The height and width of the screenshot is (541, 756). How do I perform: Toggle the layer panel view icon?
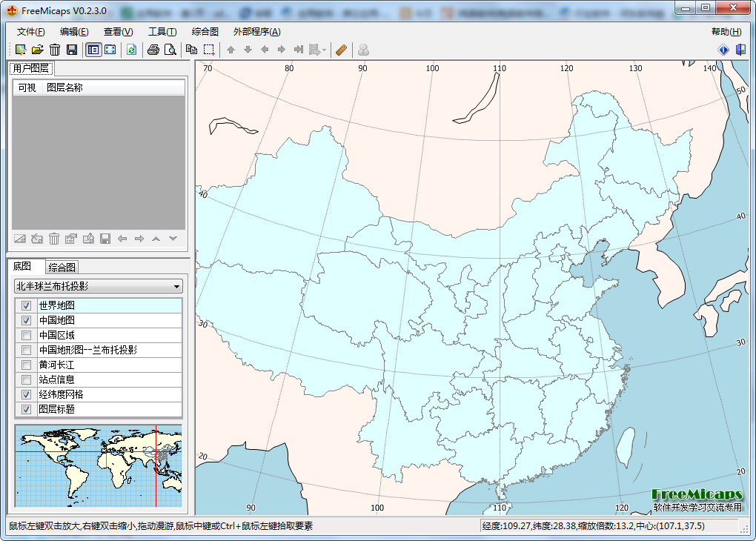(93, 50)
